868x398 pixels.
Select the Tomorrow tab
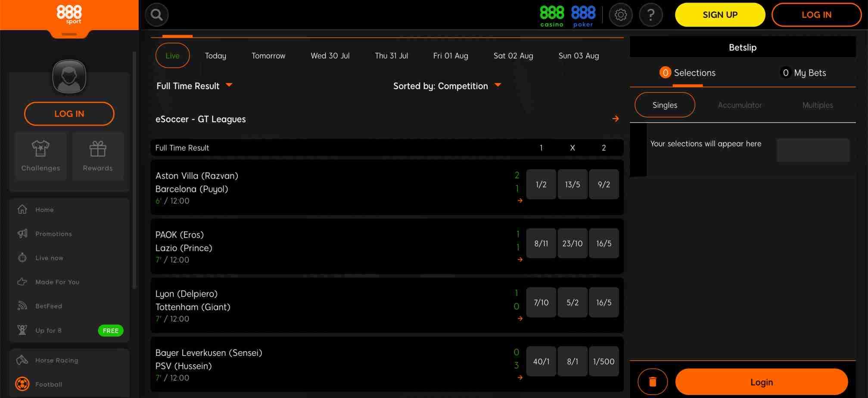[x=268, y=56]
